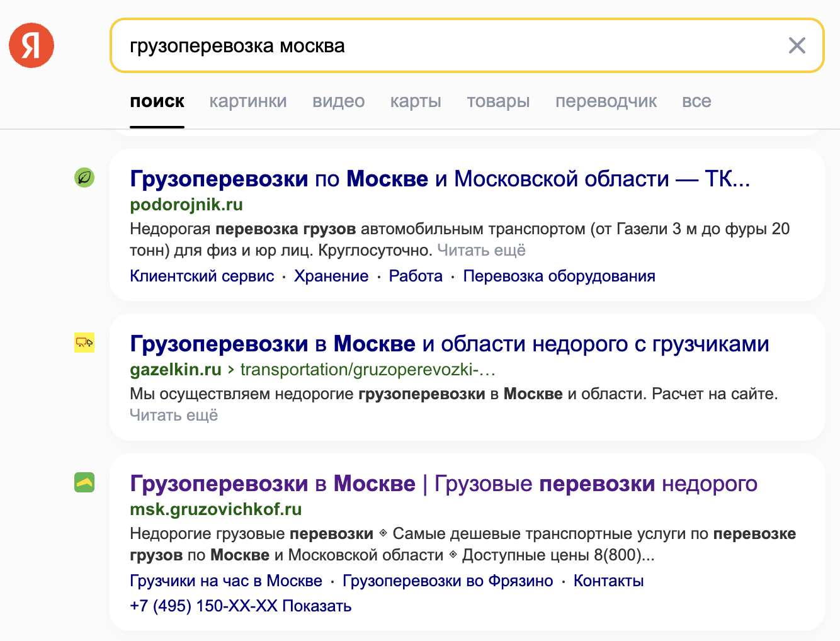Image resolution: width=840 pixels, height=641 pixels.
Task: Visit the gazelkin.ru domain link
Action: [176, 370]
